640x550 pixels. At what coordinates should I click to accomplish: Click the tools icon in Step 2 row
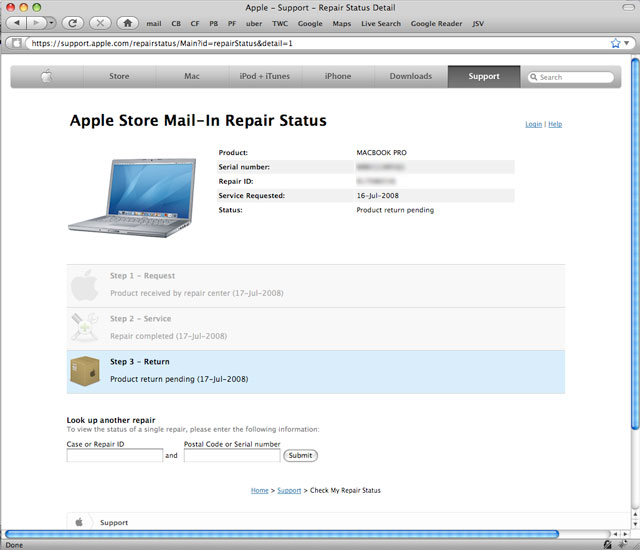85,327
